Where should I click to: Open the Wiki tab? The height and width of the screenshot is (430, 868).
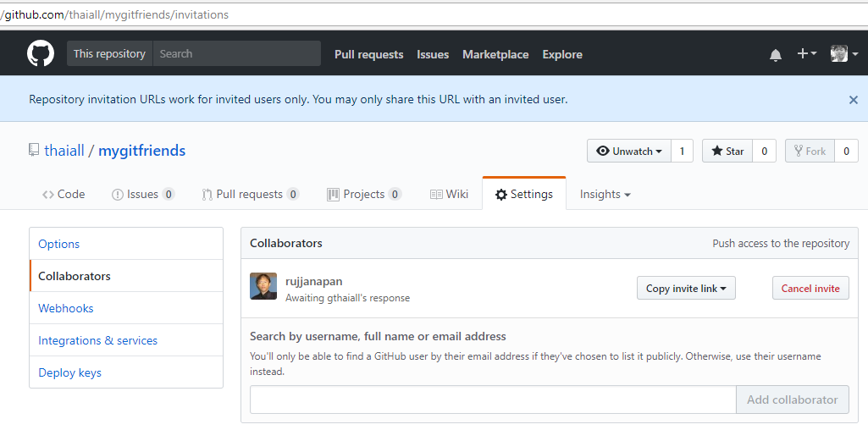coord(449,194)
